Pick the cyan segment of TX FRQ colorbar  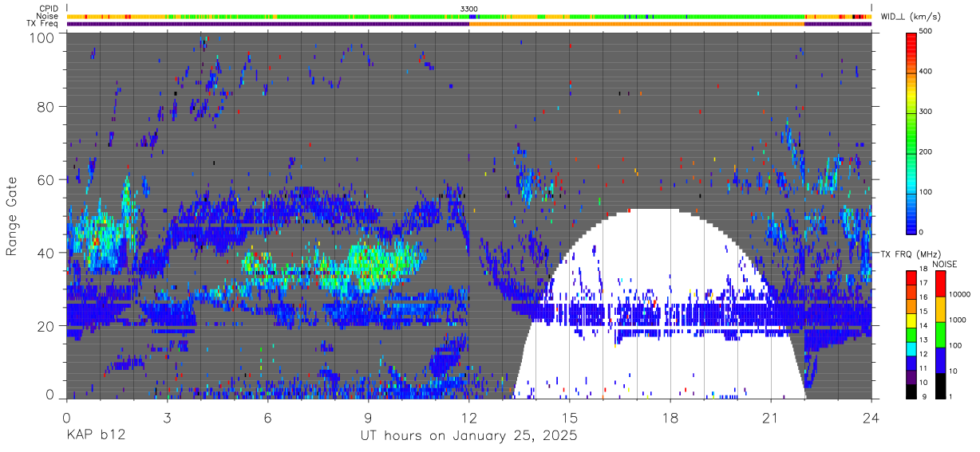911,348
